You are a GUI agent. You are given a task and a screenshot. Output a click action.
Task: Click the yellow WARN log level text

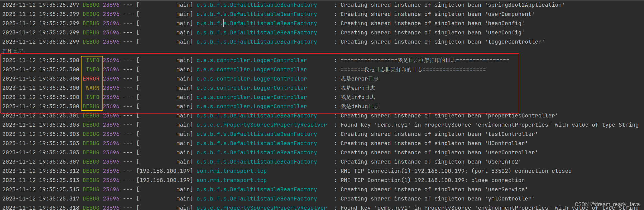coord(92,88)
